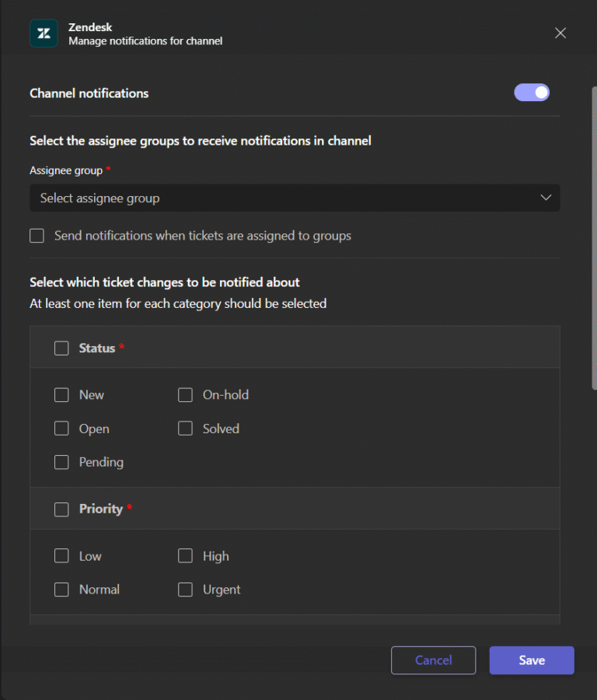Screen dimensions: 597x700
Task: Click the dialog's vertical scrollbar thumb
Action: [595, 239]
